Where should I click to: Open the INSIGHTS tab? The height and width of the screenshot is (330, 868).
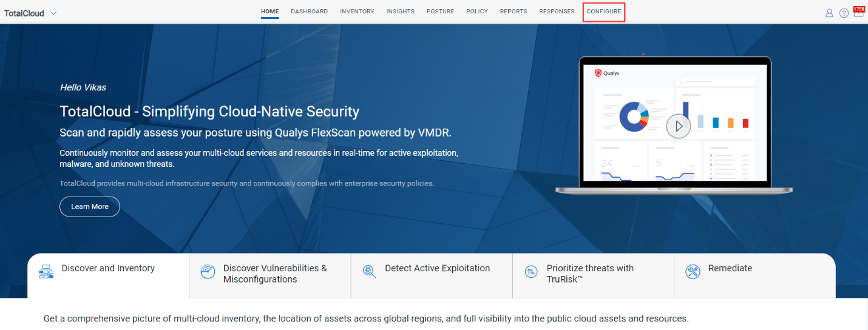tap(401, 12)
